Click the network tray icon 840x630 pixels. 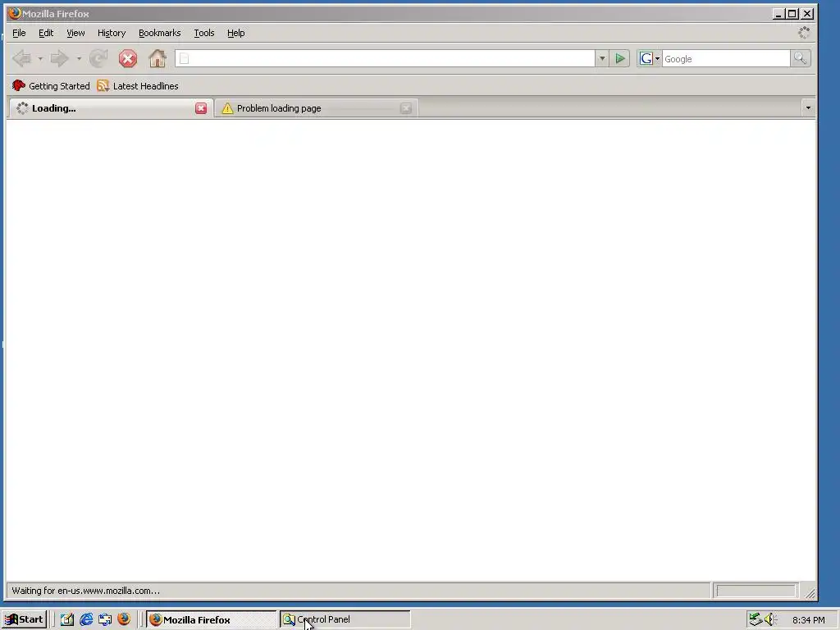(x=756, y=619)
